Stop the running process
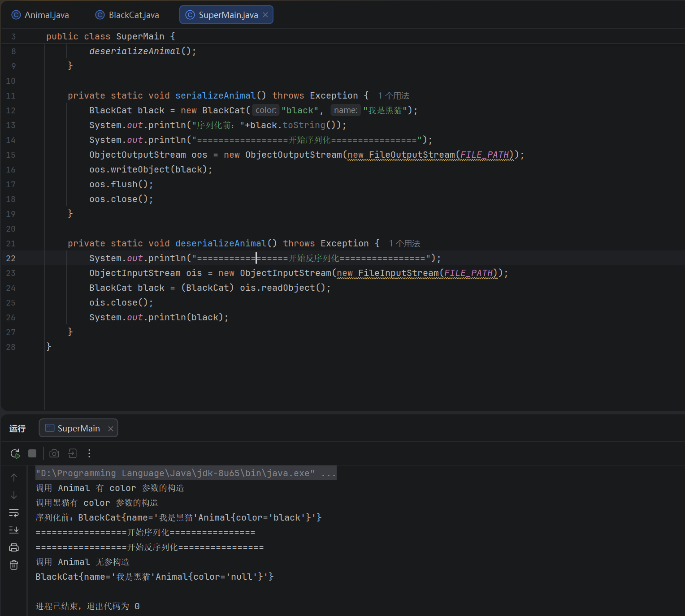 (x=32, y=453)
